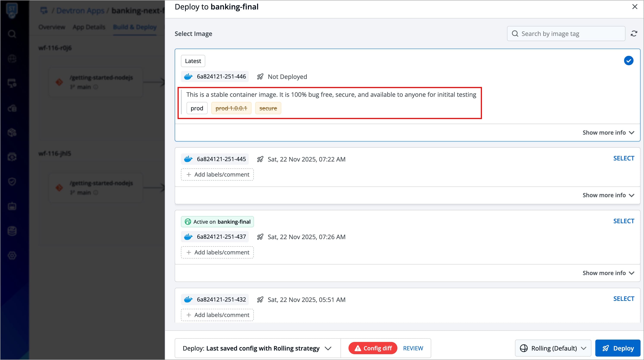The width and height of the screenshot is (644, 360).
Task: Add labels/comment to image 6a824121-251-437
Action: coord(217,252)
